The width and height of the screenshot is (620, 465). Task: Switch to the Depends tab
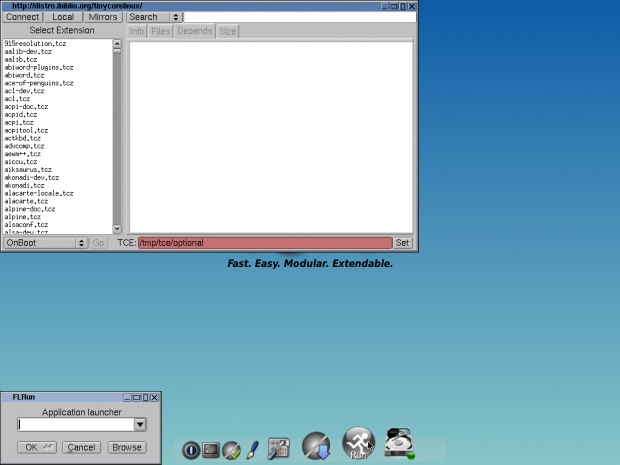(x=195, y=31)
